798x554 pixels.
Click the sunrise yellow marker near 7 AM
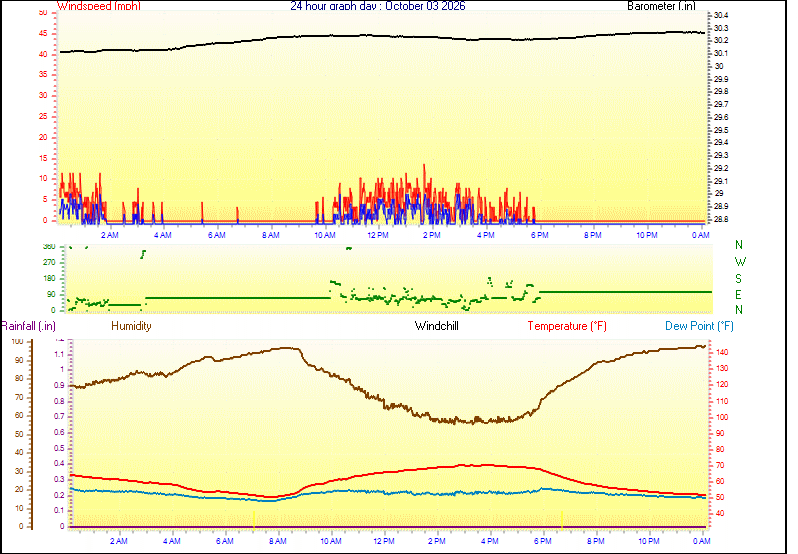(253, 520)
